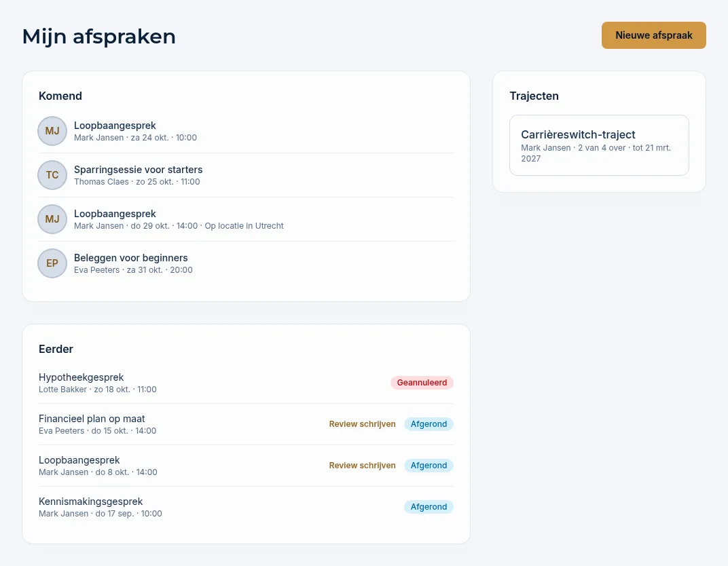
Task: Click the Afgerond badge on the 8 okt. Loopbaangesprek
Action: click(429, 466)
